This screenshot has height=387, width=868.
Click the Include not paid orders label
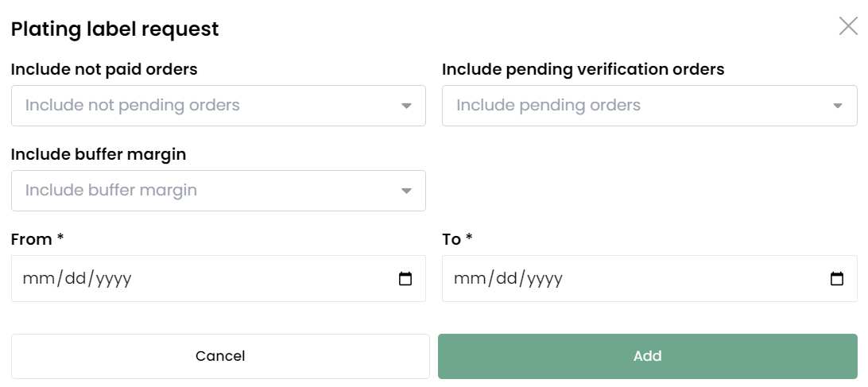pyautogui.click(x=104, y=70)
